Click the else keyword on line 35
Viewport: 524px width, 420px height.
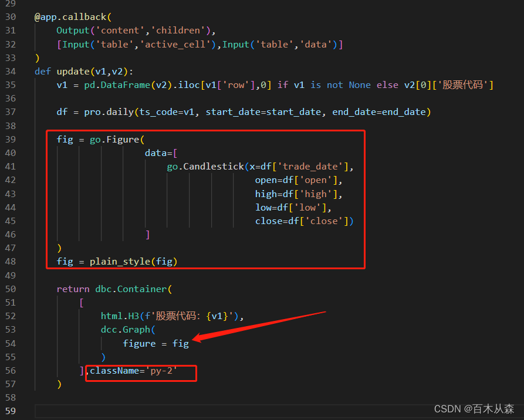click(387, 85)
